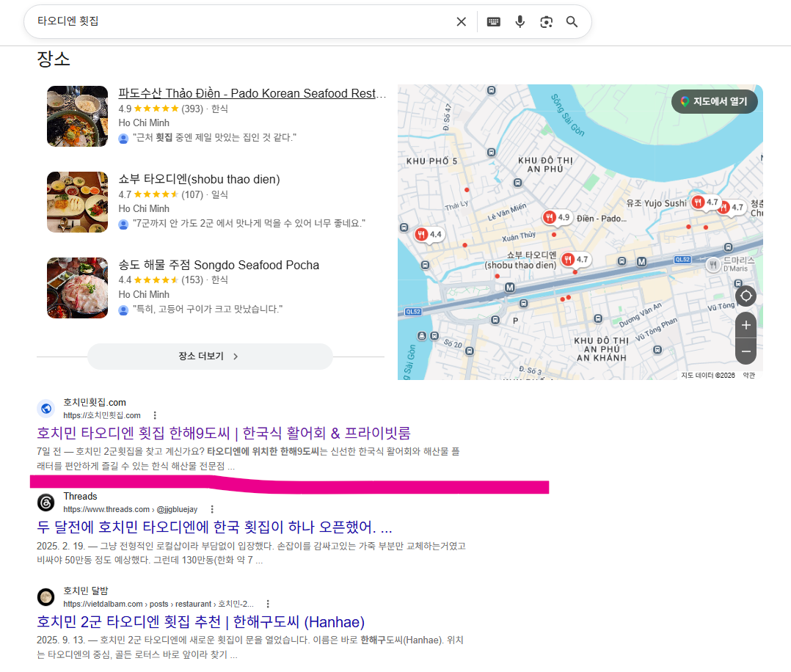Click the Threads site name text
Viewport: 791px width, 672px height.
(80, 497)
